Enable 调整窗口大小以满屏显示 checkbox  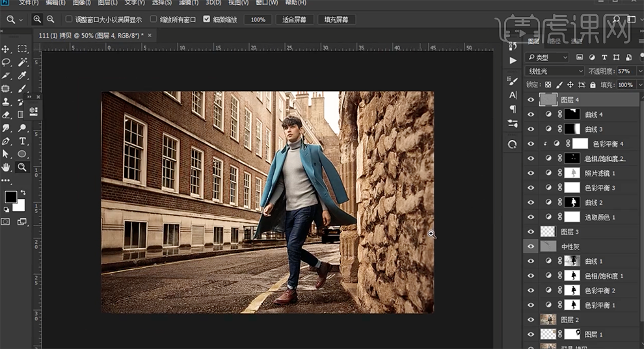[69, 19]
